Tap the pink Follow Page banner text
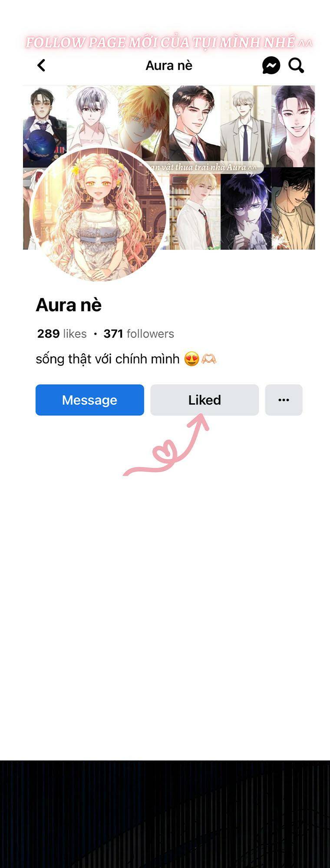The image size is (330, 868). pos(169,43)
